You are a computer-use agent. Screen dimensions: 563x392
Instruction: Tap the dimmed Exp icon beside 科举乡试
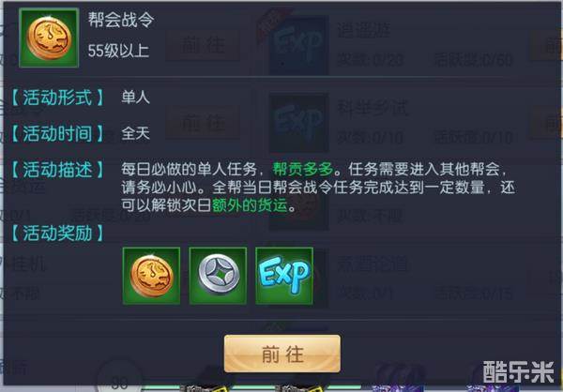click(x=298, y=123)
